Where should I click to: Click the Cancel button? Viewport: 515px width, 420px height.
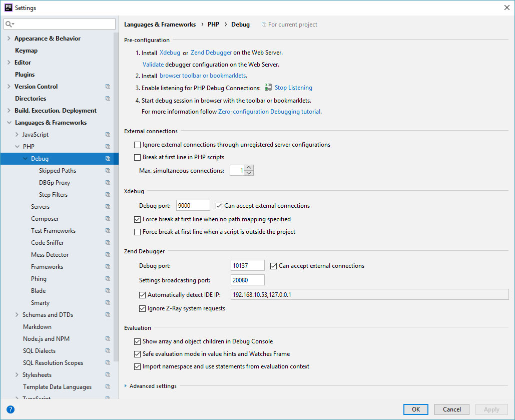click(x=451, y=409)
